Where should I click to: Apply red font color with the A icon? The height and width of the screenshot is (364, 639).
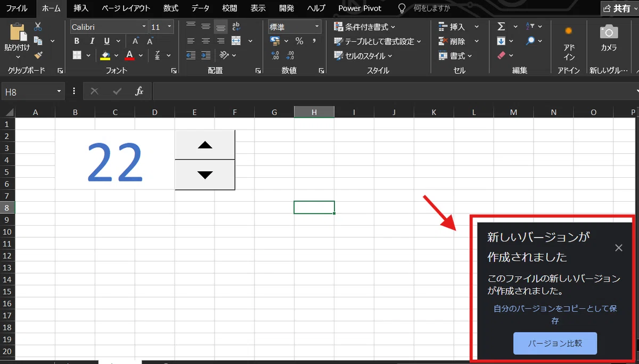point(129,55)
